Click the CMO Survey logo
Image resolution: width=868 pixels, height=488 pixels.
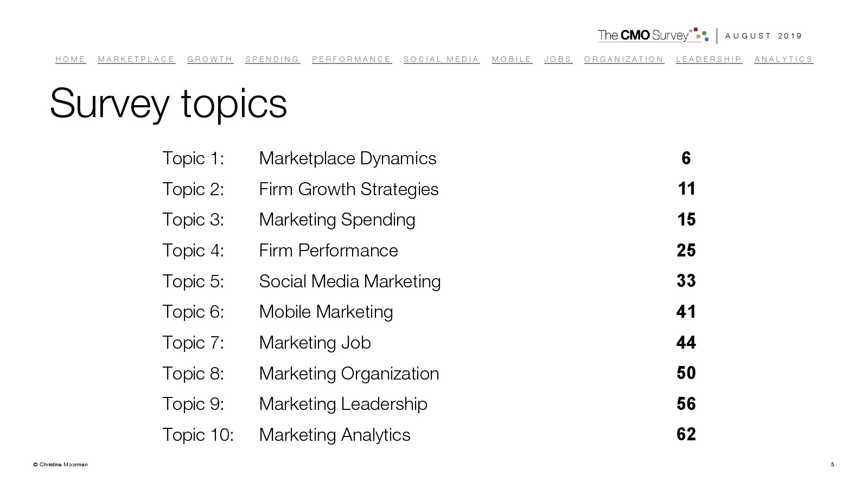(653, 35)
